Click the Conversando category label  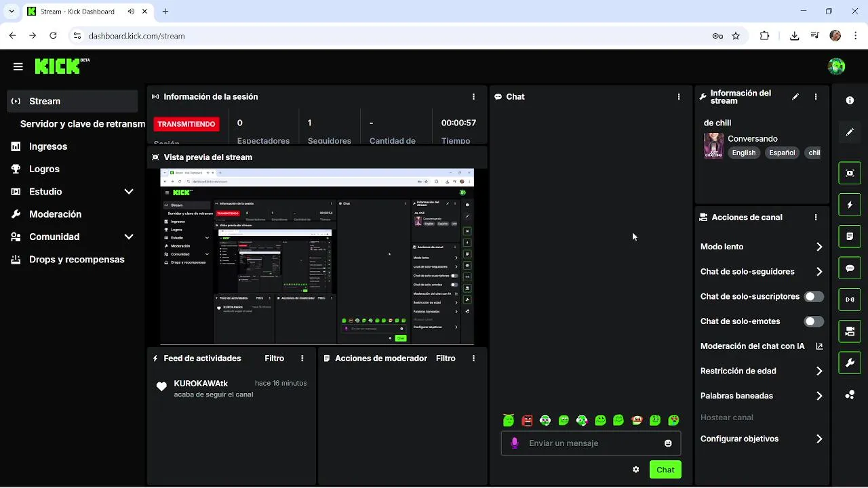click(x=753, y=139)
